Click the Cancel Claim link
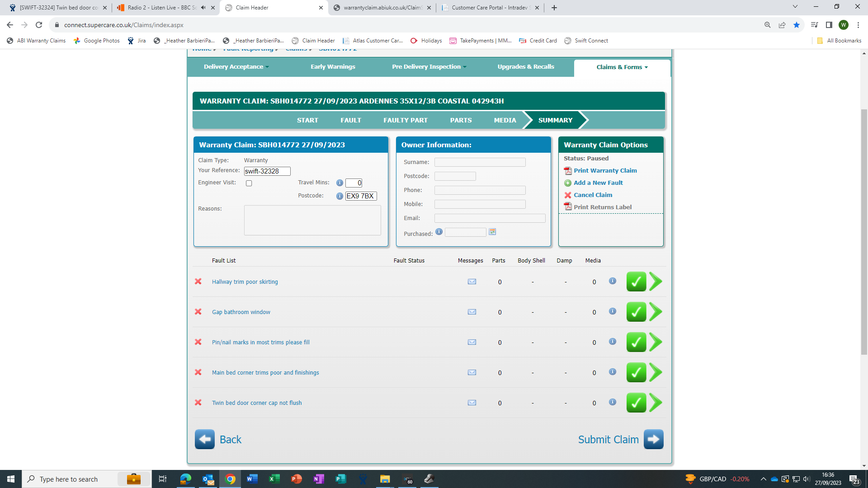This screenshot has width=868, height=488. [593, 195]
